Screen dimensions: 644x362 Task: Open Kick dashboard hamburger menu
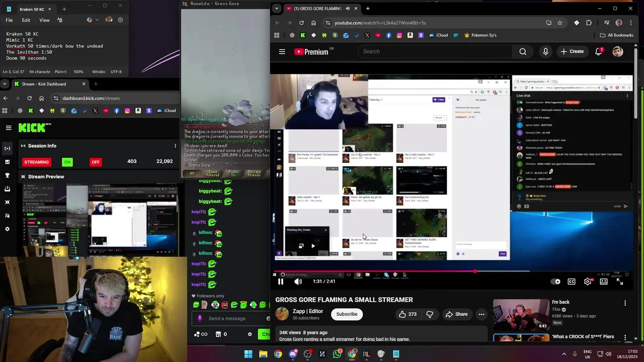[9, 128]
